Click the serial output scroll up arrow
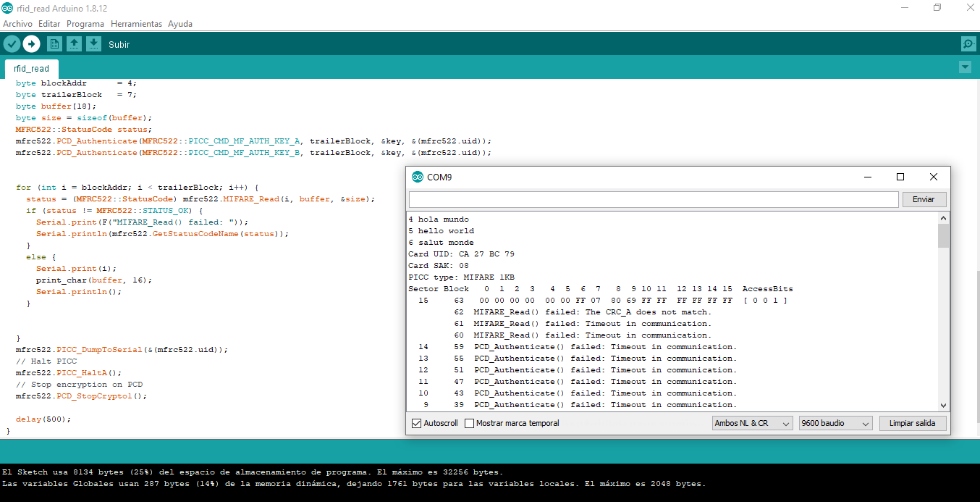This screenshot has width=980, height=502. click(943, 218)
